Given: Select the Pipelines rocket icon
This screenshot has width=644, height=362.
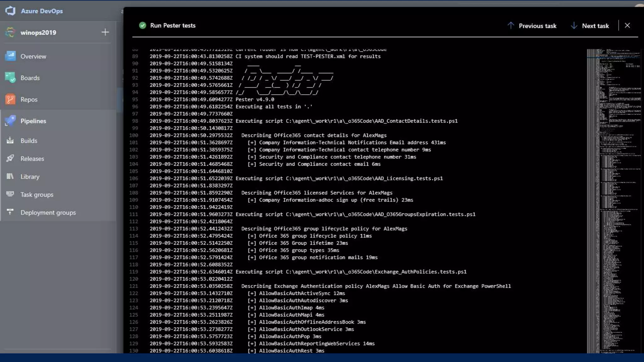Looking at the screenshot, I should click(10, 121).
